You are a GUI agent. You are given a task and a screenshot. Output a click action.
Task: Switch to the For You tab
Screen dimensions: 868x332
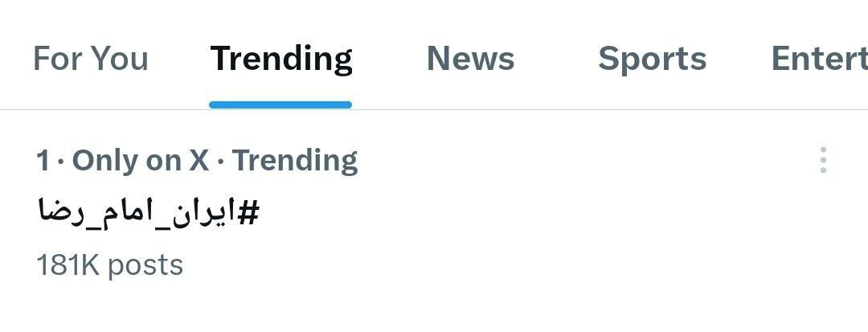coord(90,59)
